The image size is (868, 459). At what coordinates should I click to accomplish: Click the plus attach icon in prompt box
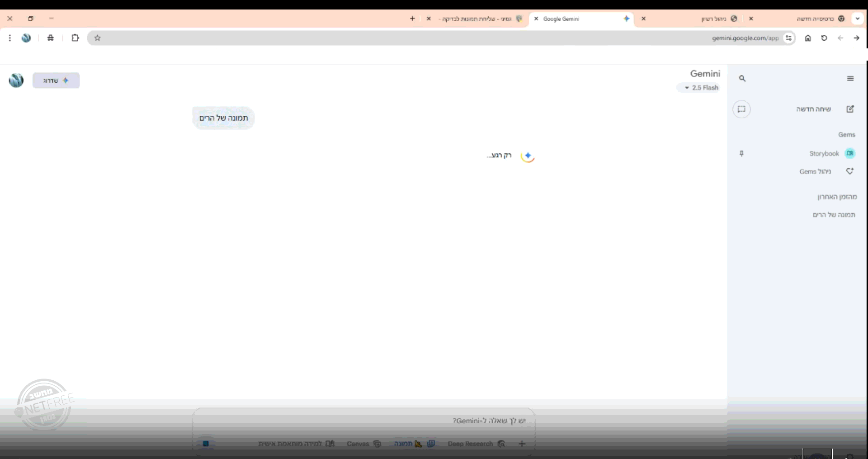click(x=522, y=444)
